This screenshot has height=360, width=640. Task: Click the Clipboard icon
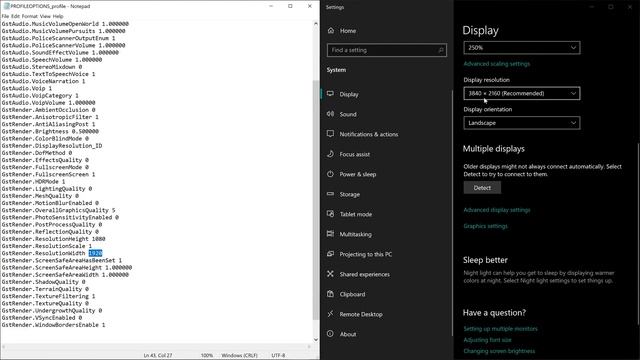(x=330, y=294)
